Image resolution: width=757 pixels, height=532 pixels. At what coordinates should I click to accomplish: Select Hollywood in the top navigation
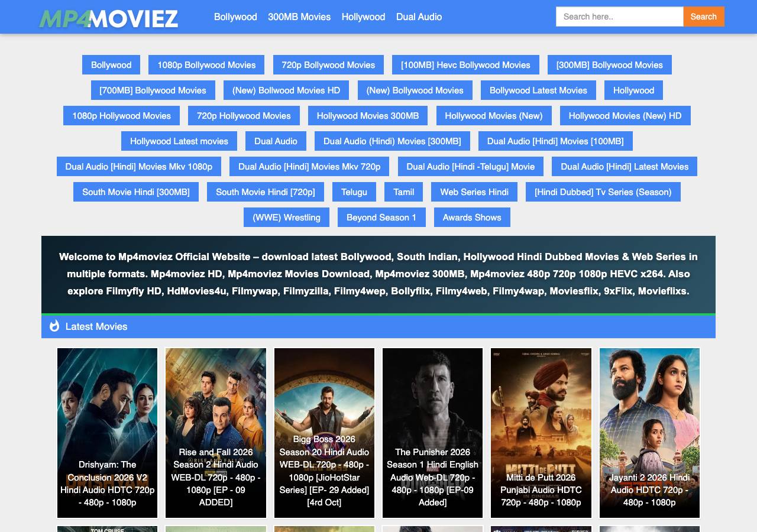click(363, 17)
